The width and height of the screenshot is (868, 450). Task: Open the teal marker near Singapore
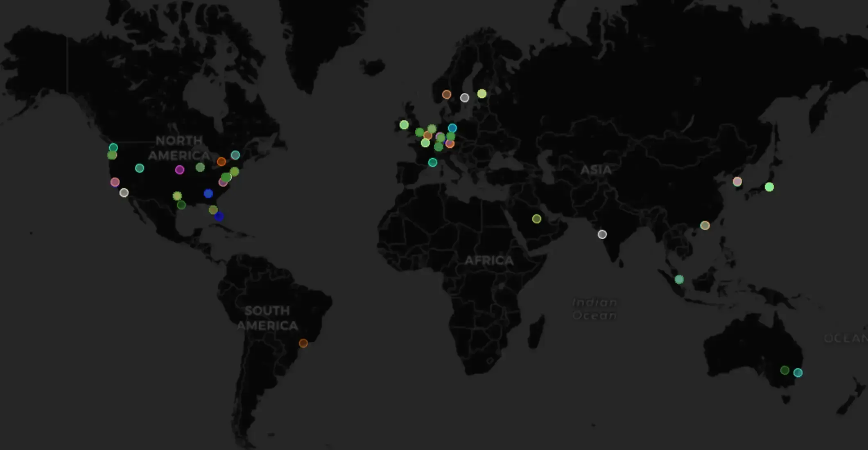pyautogui.click(x=679, y=279)
